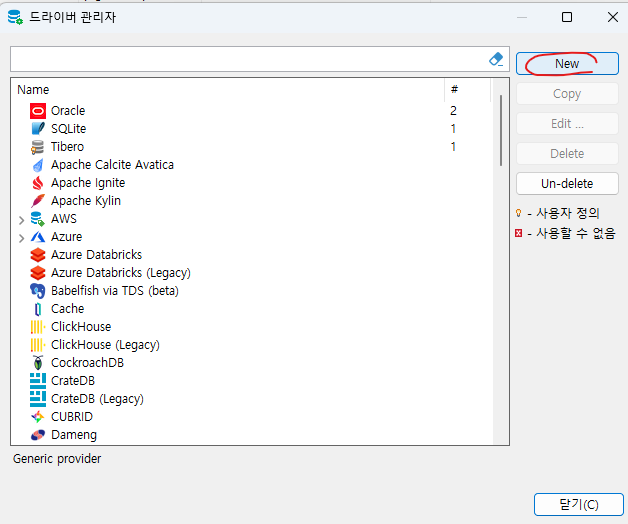Select the Dameng row text
The width and height of the screenshot is (628, 524).
74,435
